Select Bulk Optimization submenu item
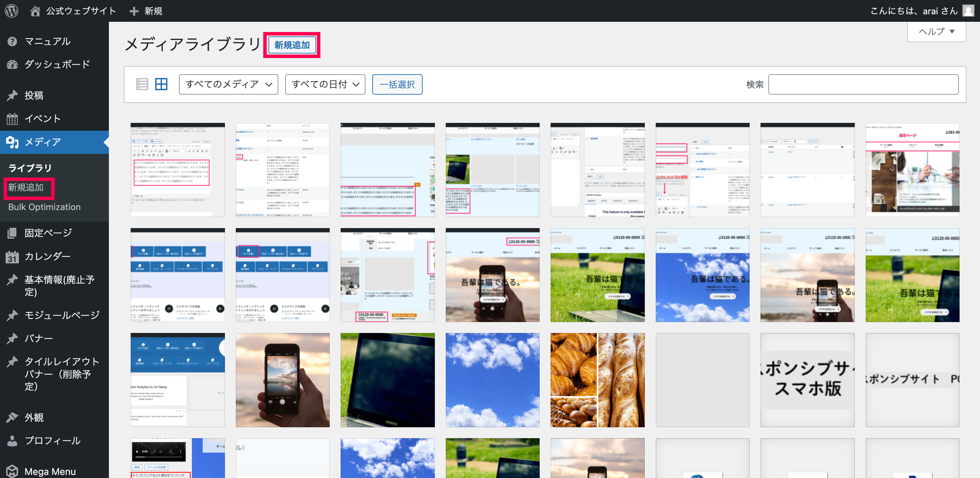The height and width of the screenshot is (478, 980). coord(44,207)
